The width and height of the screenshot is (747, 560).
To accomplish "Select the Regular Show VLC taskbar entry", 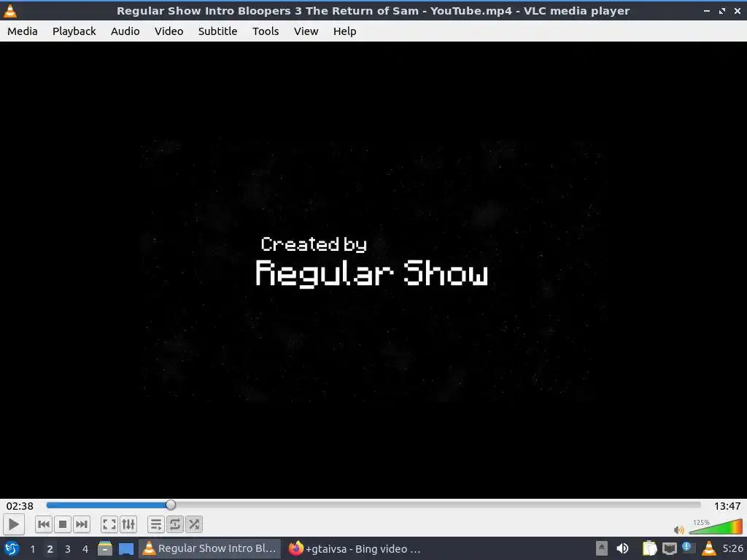I will point(209,548).
